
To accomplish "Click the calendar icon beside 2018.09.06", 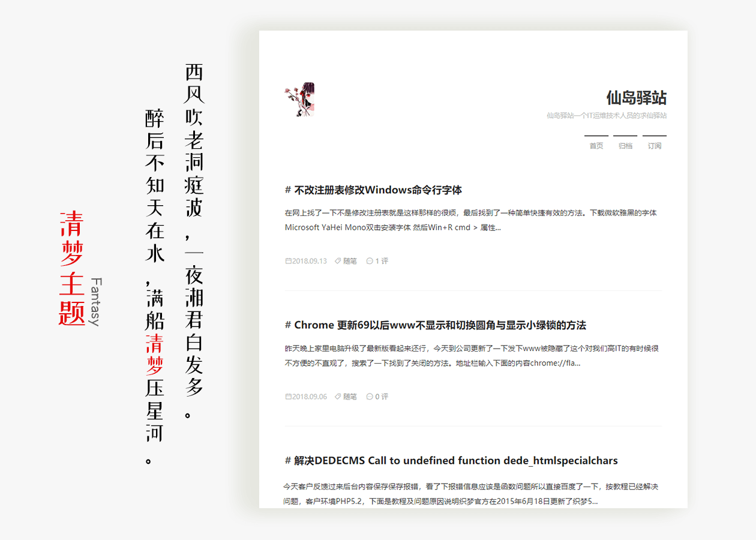I will coord(288,397).
